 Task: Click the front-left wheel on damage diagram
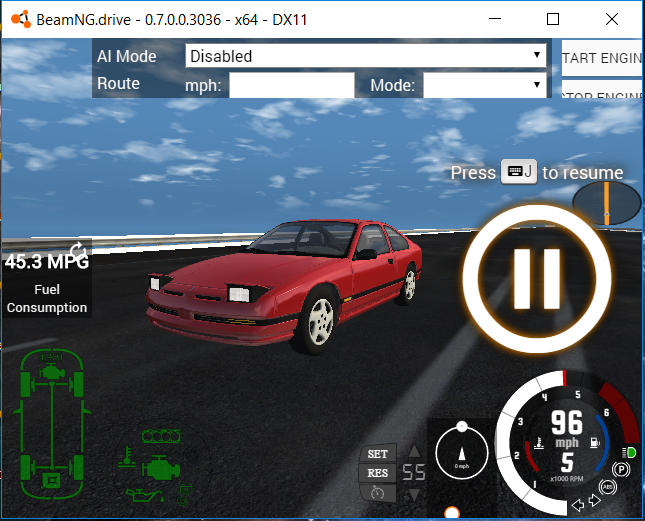coord(26,384)
